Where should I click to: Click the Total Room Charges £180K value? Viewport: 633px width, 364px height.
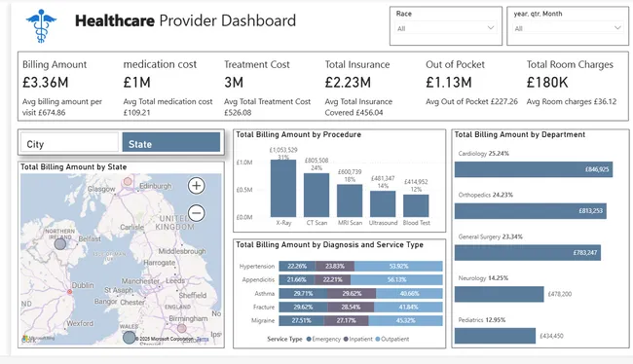[547, 83]
